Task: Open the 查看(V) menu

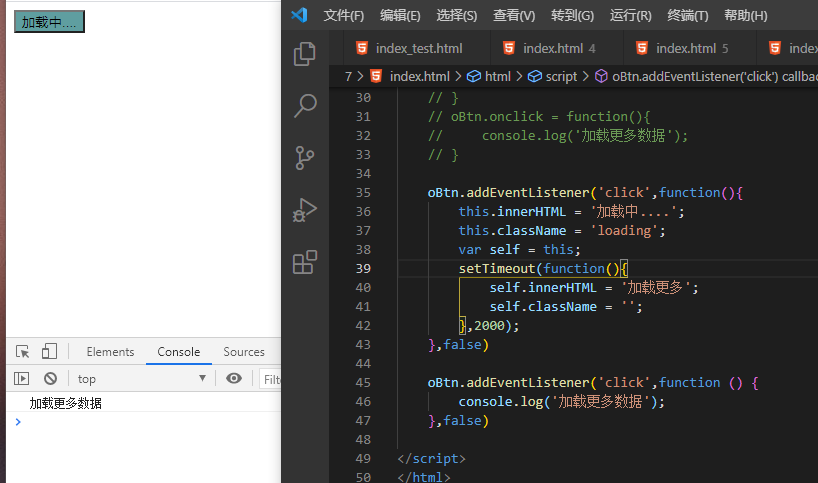Action: (x=514, y=16)
